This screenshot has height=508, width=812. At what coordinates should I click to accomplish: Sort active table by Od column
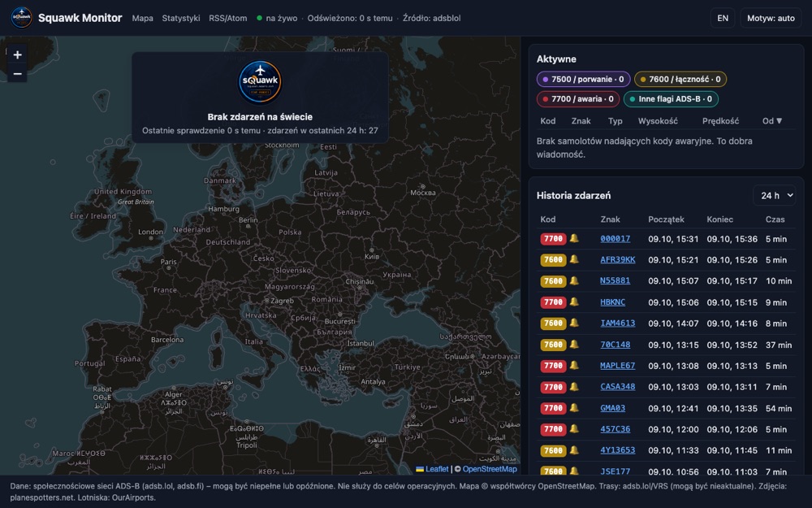[771, 121]
